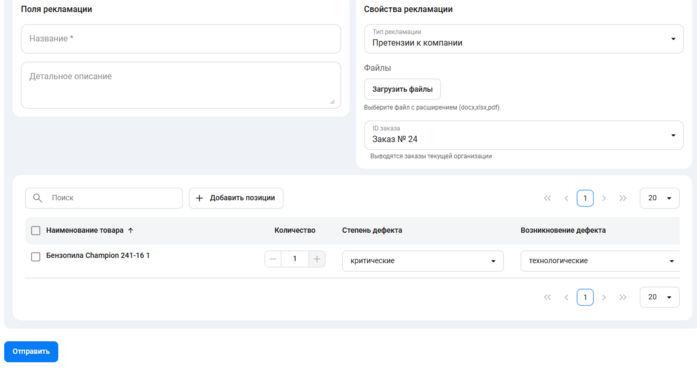Open the bottom page-size dropdown showing 20

[660, 297]
